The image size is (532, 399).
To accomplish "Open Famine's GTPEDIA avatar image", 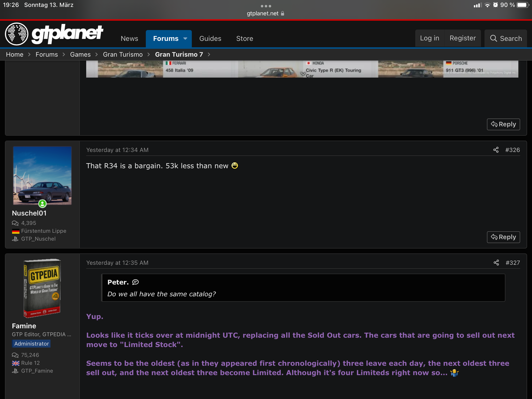I will coord(42,288).
